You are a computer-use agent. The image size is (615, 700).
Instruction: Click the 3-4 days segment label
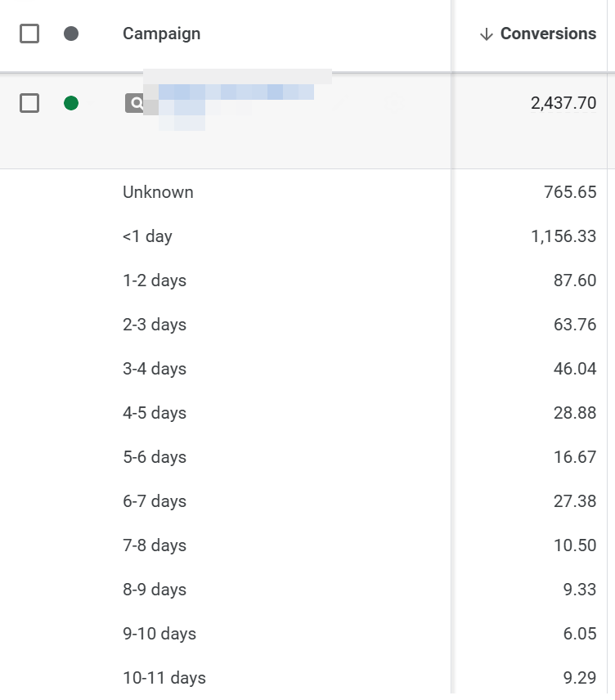pyautogui.click(x=155, y=369)
